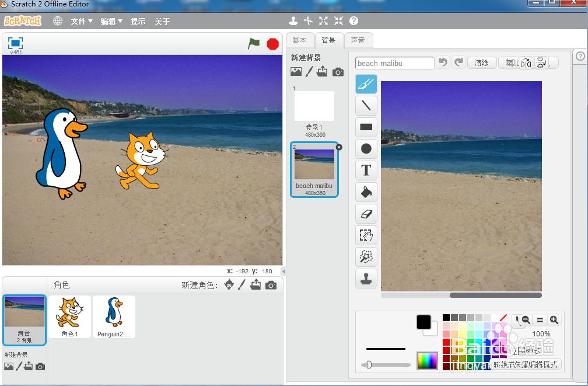Flip the image left-right
588x386 pixels.
(527, 62)
